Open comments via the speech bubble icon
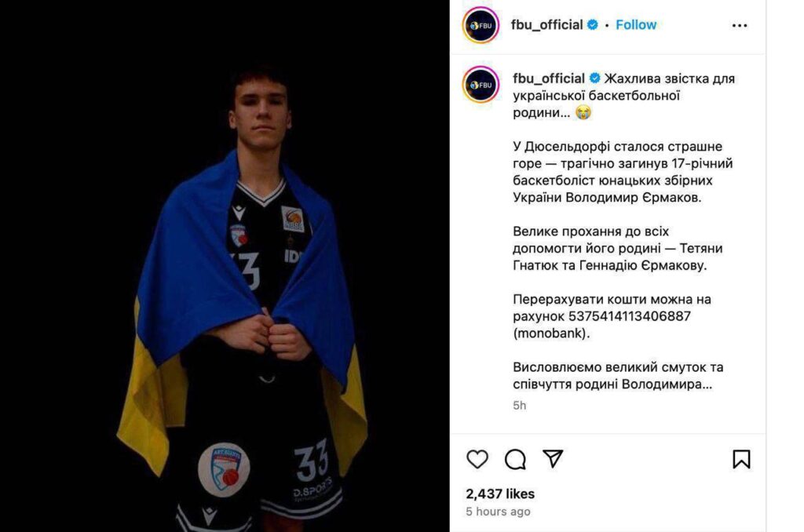 click(x=515, y=459)
